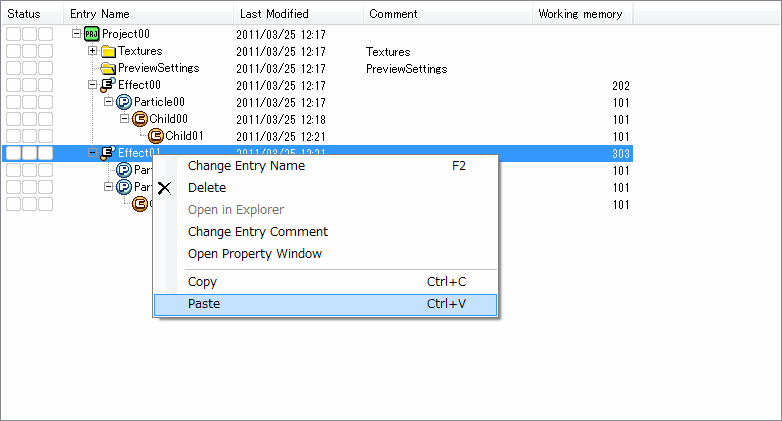Collapse the Effect00 tree node
Screen dimensions: 782x421
pos(93,85)
